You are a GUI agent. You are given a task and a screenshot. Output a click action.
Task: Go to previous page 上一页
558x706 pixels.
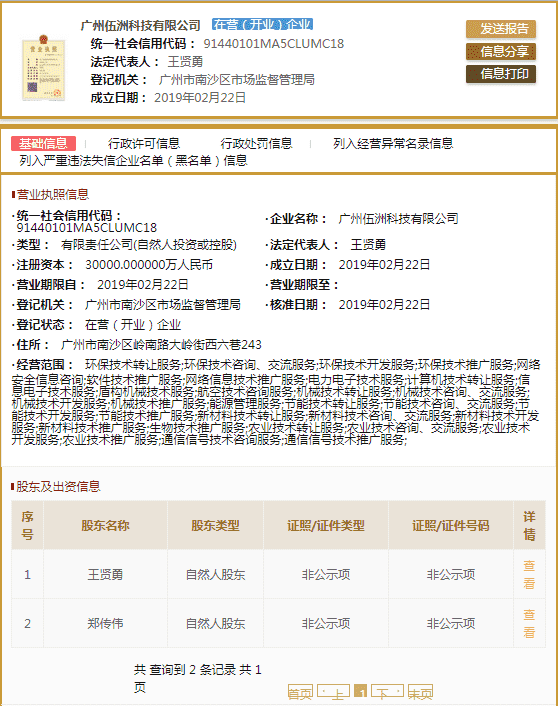[x=333, y=692]
